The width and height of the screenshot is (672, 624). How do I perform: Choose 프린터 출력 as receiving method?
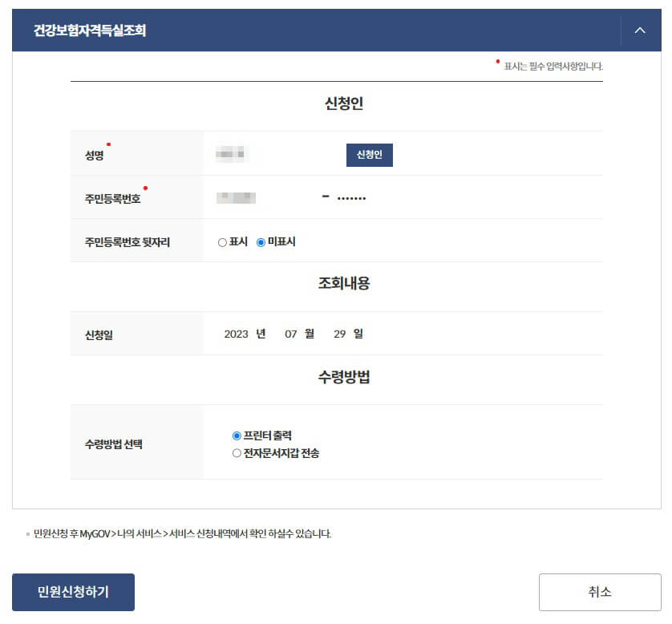click(x=233, y=436)
